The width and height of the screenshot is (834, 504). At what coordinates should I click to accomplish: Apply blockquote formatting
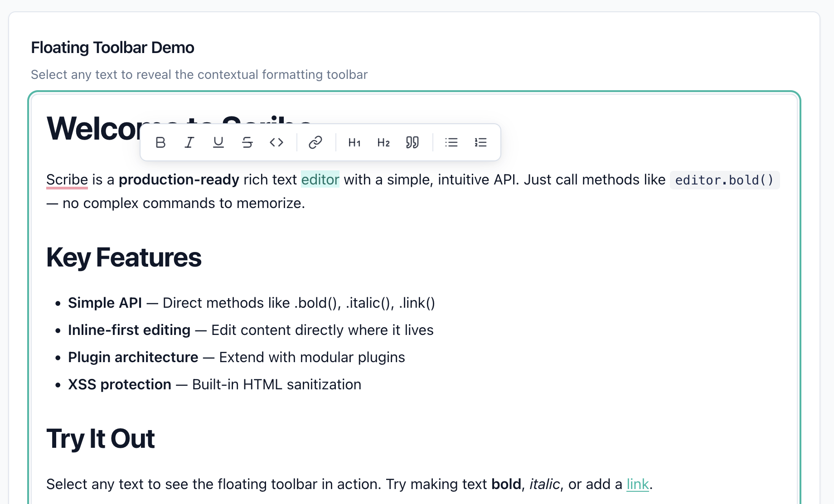(412, 142)
